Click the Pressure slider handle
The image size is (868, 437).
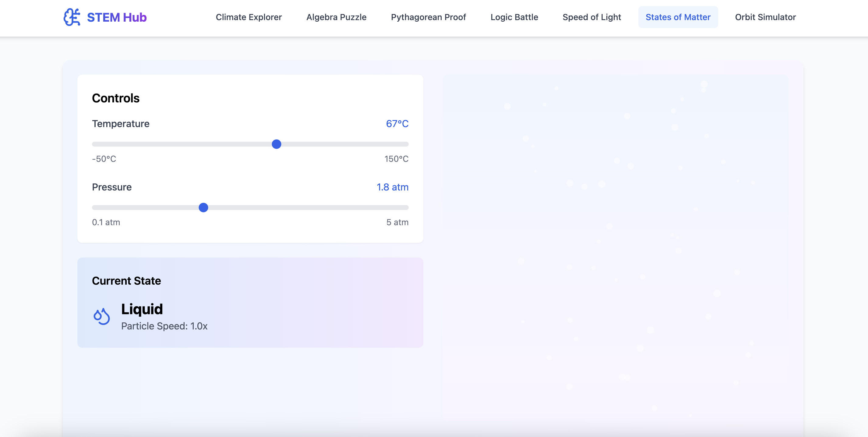click(x=203, y=208)
